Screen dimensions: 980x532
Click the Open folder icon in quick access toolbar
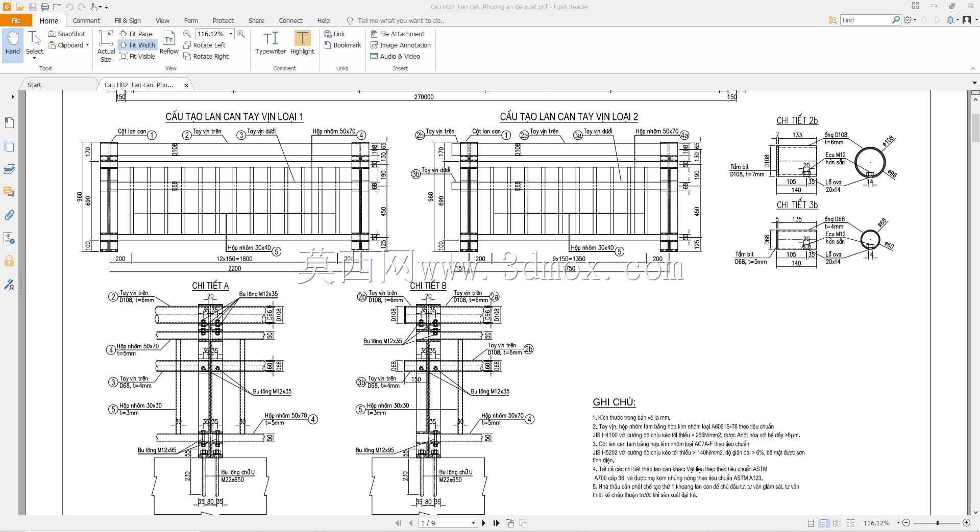pos(20,7)
